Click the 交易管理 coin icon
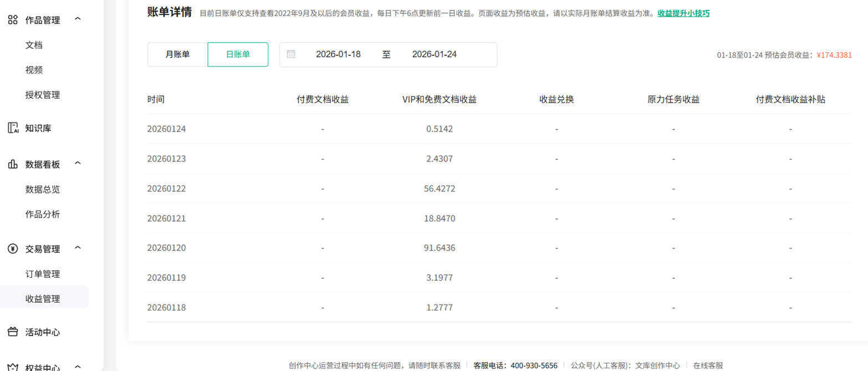The image size is (868, 371). tap(14, 248)
